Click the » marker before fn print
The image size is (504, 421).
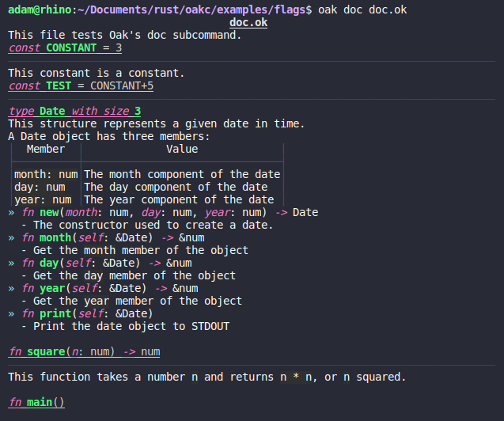click(x=11, y=313)
